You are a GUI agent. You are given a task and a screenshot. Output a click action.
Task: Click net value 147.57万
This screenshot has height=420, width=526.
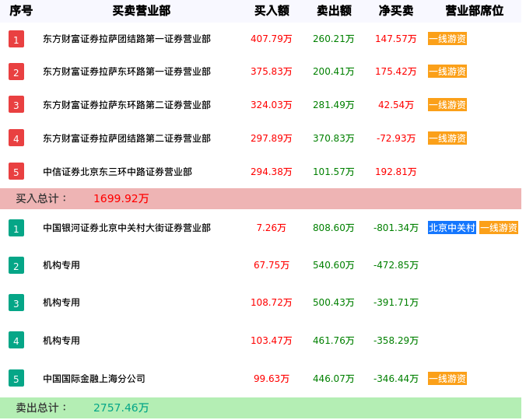point(396,39)
